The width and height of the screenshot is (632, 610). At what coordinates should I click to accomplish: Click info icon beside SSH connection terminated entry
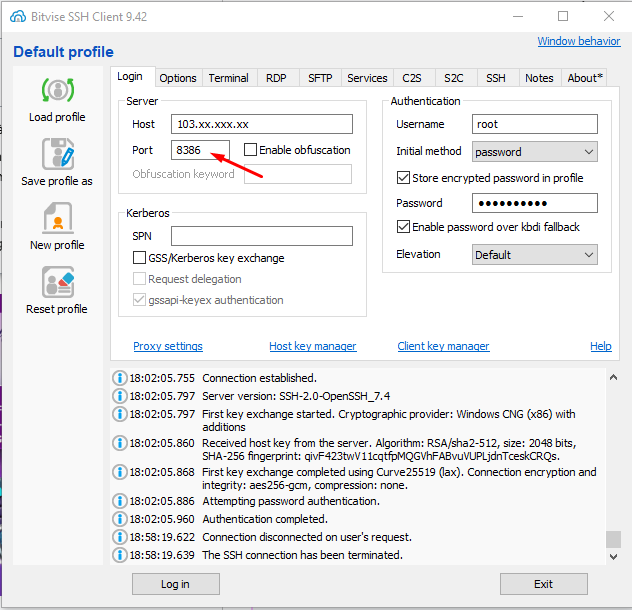(120, 555)
